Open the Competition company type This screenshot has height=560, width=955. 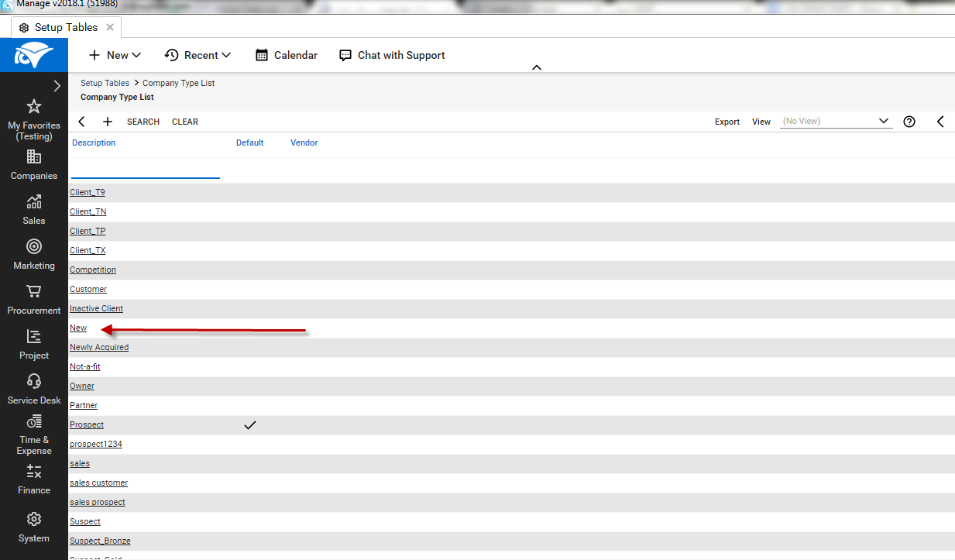[x=93, y=270]
